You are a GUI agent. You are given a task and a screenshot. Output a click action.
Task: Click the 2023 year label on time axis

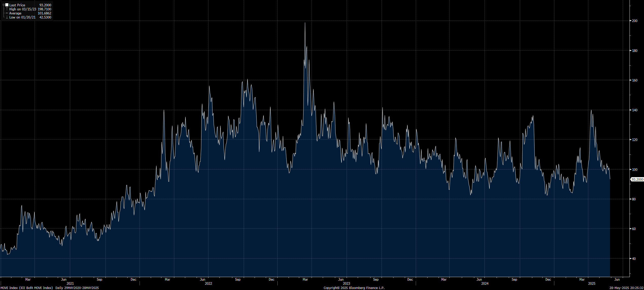click(x=346, y=283)
